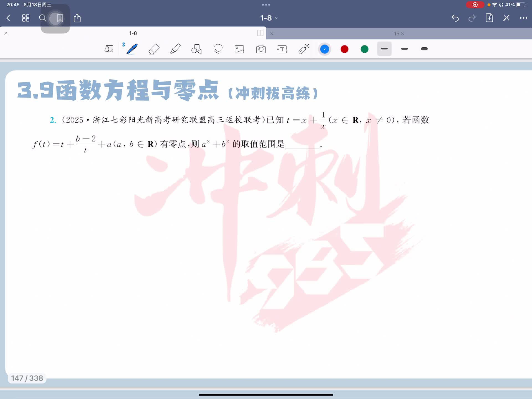This screenshot has height=399, width=532.
Task: Open the three-dot more options menu
Action: [x=523, y=18]
